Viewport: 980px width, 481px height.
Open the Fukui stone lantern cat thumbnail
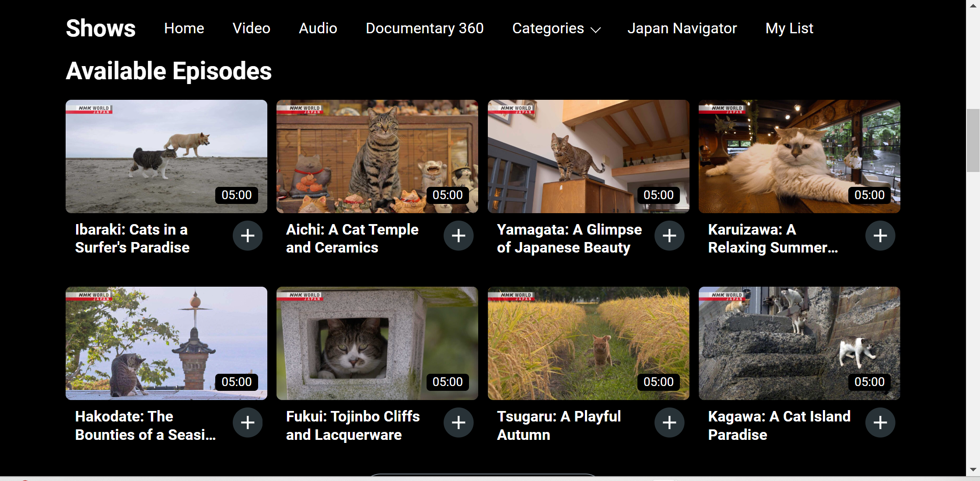pos(377,343)
